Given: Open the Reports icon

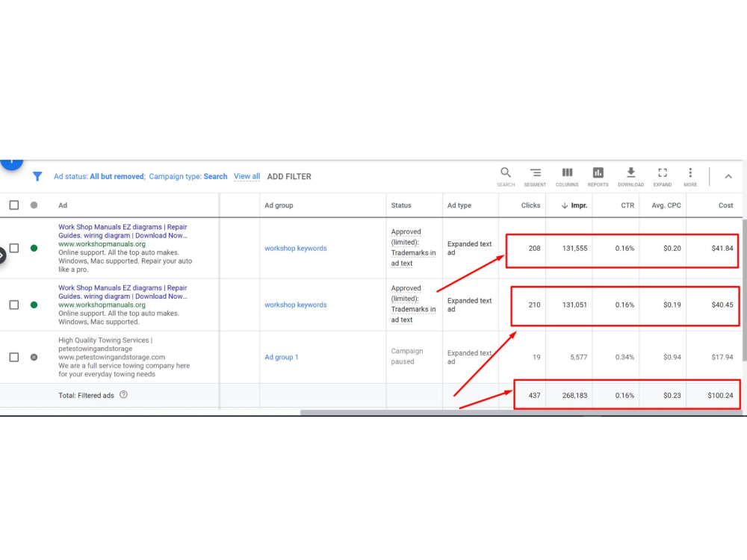Looking at the screenshot, I should point(598,177).
